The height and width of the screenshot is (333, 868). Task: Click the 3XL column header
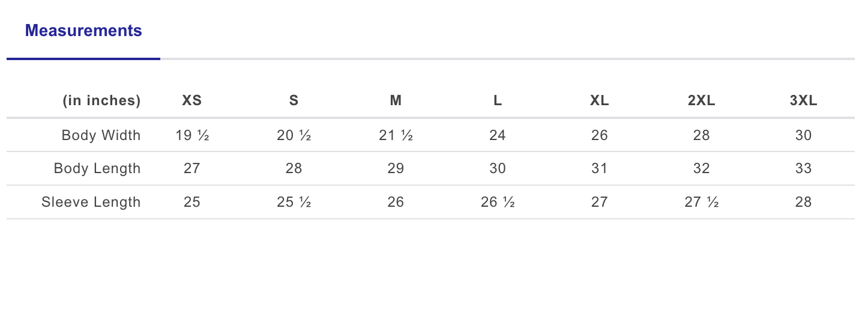tap(803, 100)
